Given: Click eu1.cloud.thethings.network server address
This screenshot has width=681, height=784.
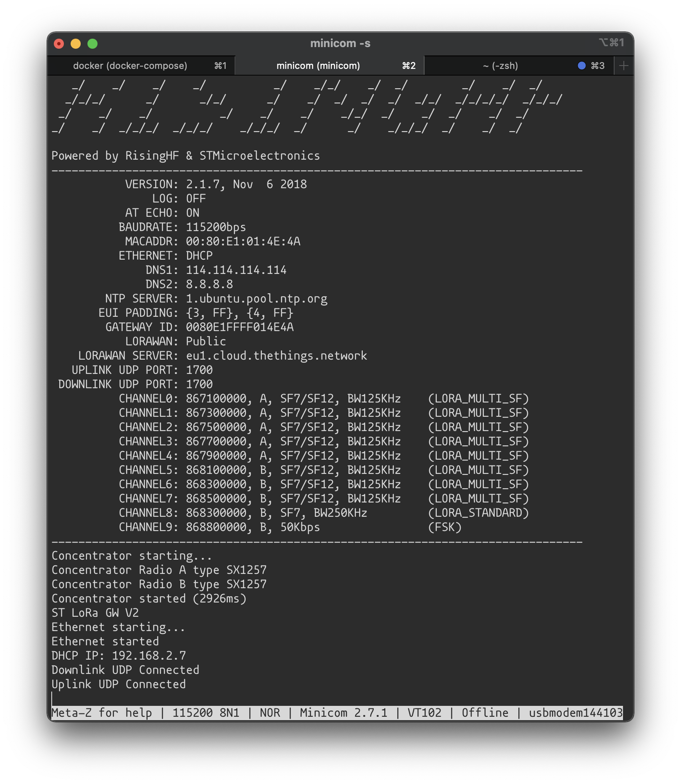Looking at the screenshot, I should click(277, 356).
